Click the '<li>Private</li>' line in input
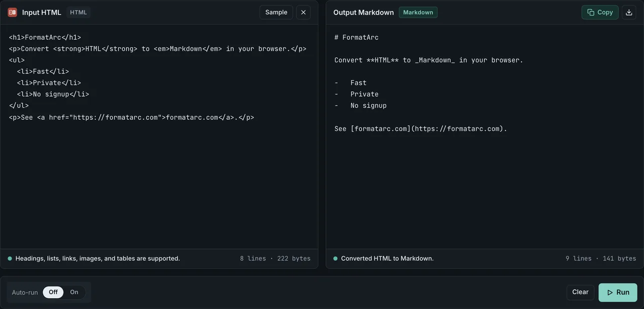 [x=49, y=83]
